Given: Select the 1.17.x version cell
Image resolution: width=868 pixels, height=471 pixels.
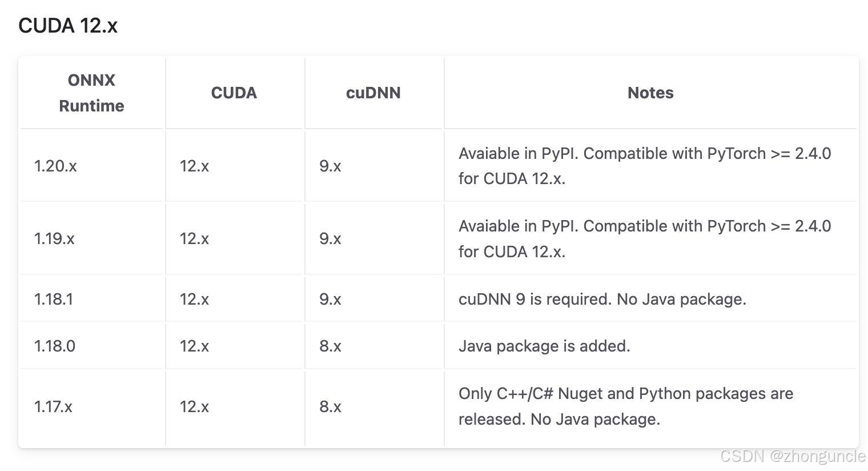Looking at the screenshot, I should click(53, 406).
